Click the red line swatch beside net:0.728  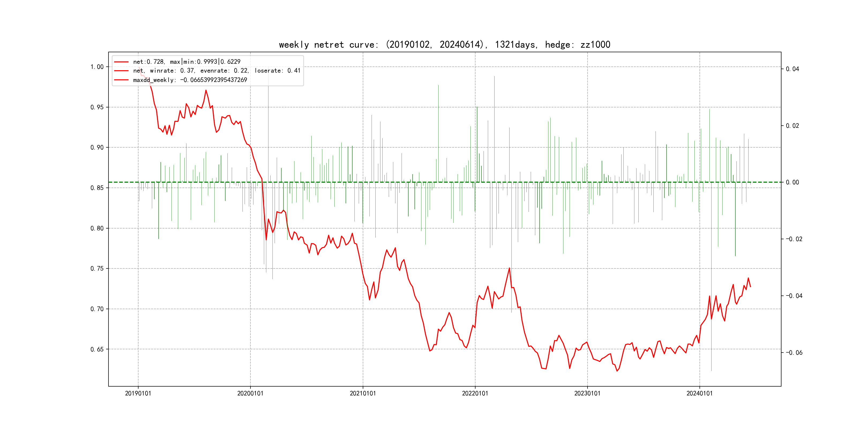pyautogui.click(x=121, y=62)
